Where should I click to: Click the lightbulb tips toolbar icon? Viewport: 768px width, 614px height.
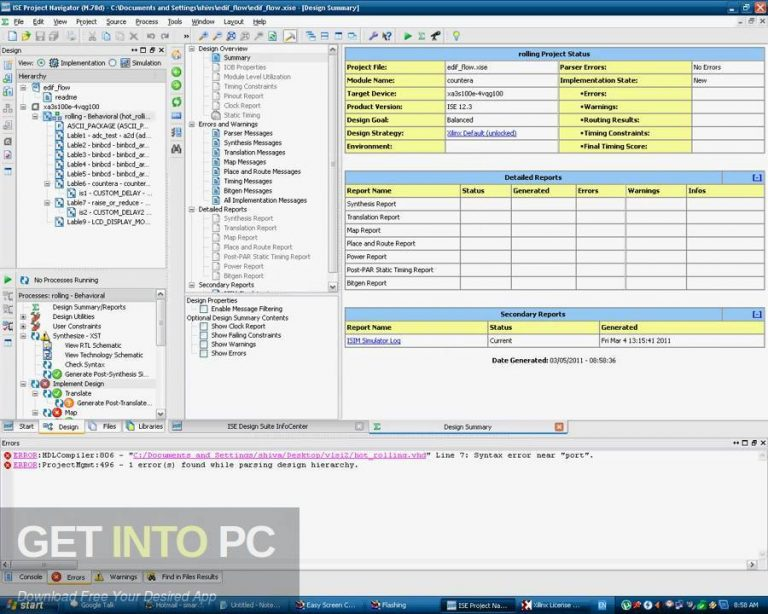pyautogui.click(x=456, y=36)
